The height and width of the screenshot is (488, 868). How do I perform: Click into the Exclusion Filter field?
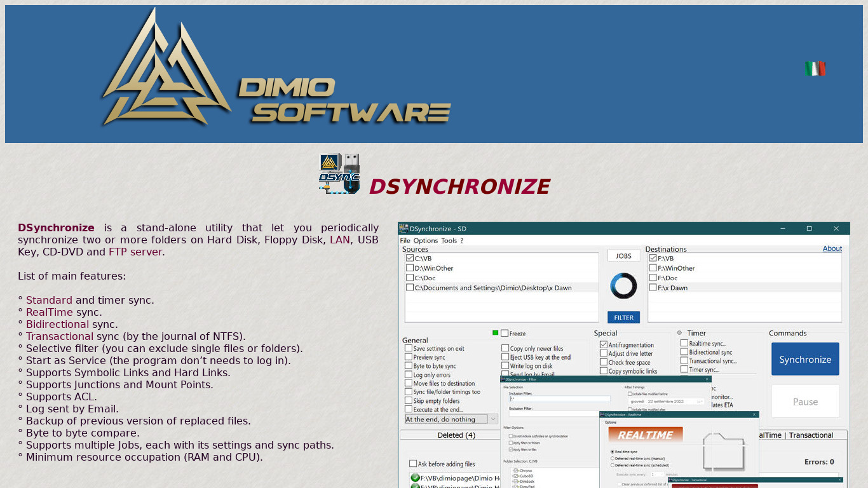coord(555,414)
